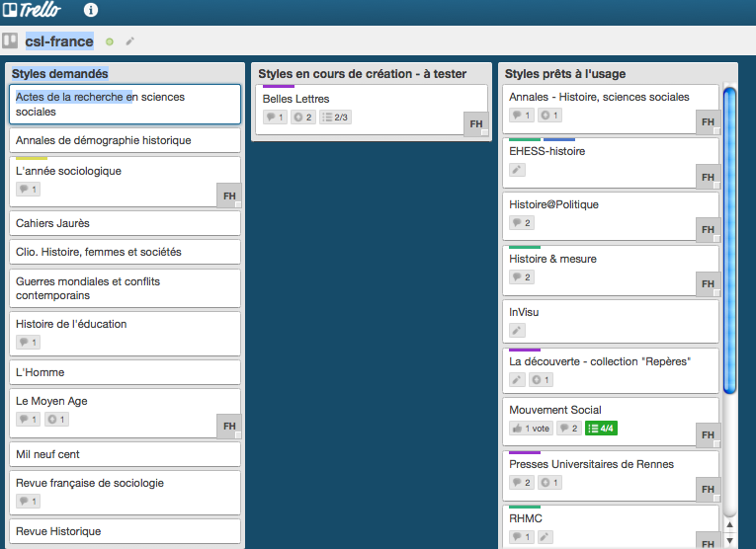Click the scrollbar down arrow in right list
The image size is (756, 549).
click(730, 541)
